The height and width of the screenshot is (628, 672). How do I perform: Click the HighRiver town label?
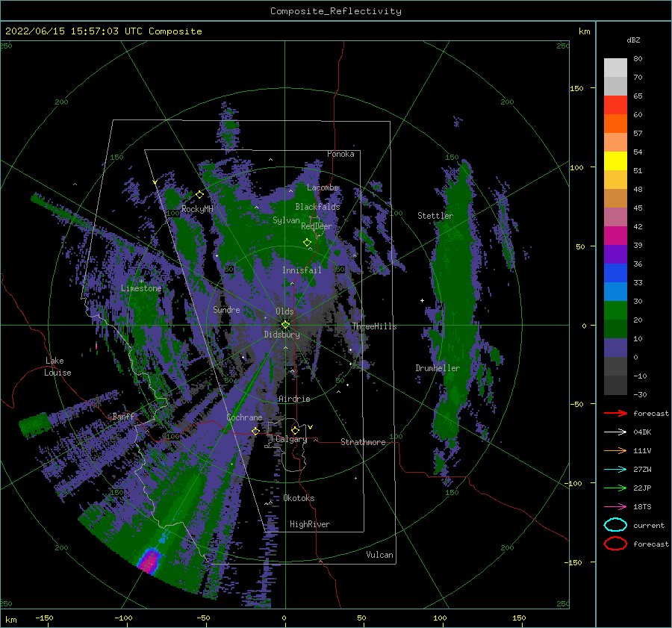[310, 524]
